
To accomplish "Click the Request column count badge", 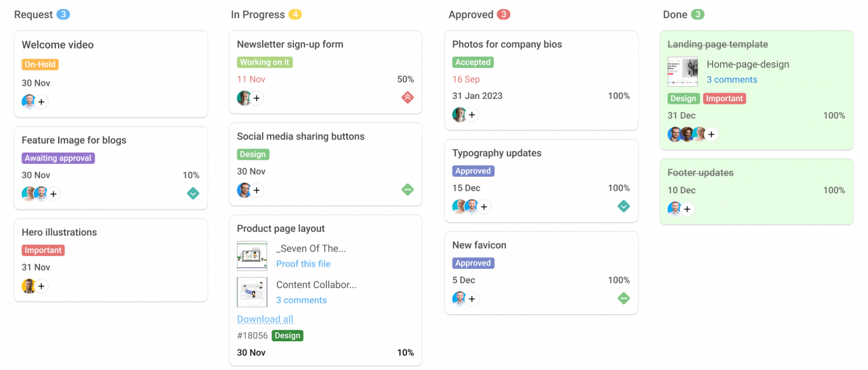I will pyautogui.click(x=63, y=15).
